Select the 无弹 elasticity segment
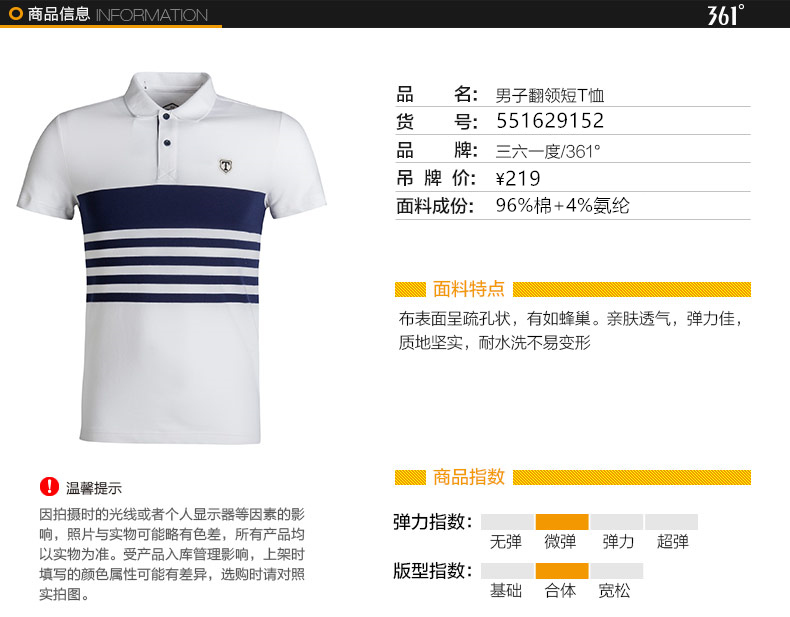790x617 pixels. [507, 522]
